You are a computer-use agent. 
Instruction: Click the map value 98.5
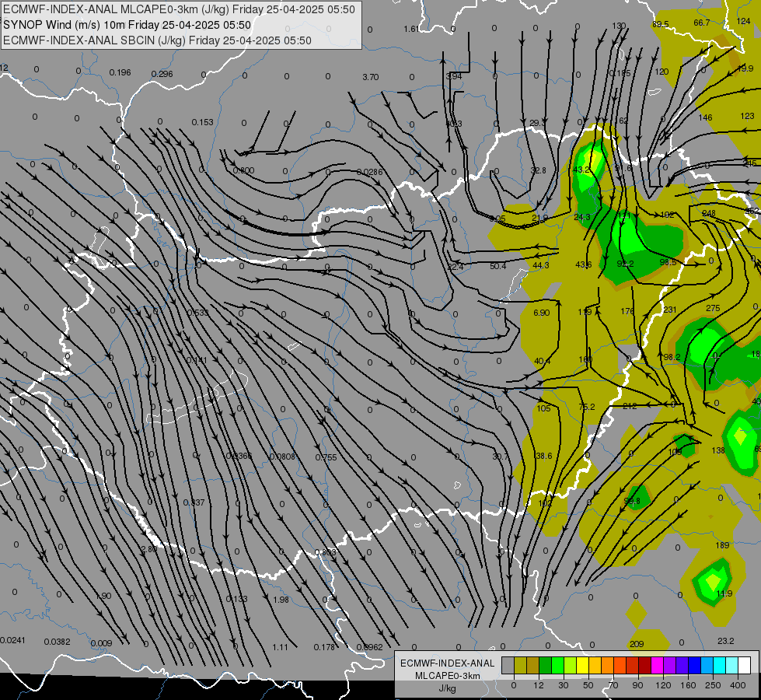coord(668,262)
